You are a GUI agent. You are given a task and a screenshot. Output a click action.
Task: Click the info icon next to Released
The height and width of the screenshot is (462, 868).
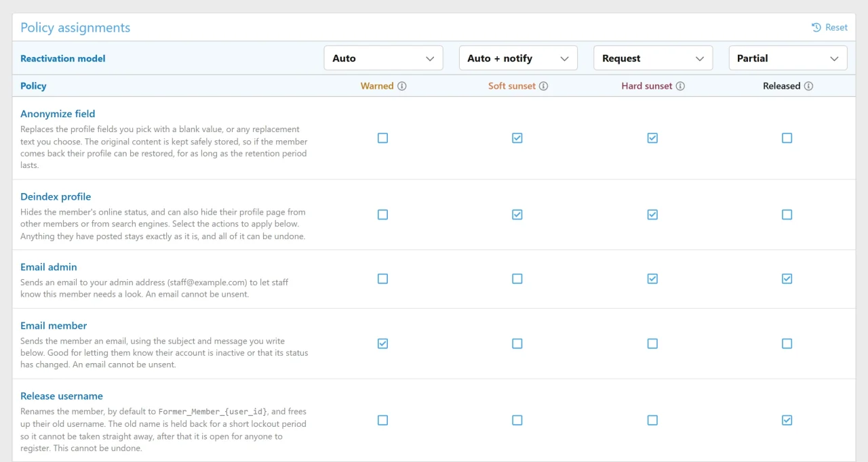click(x=808, y=86)
